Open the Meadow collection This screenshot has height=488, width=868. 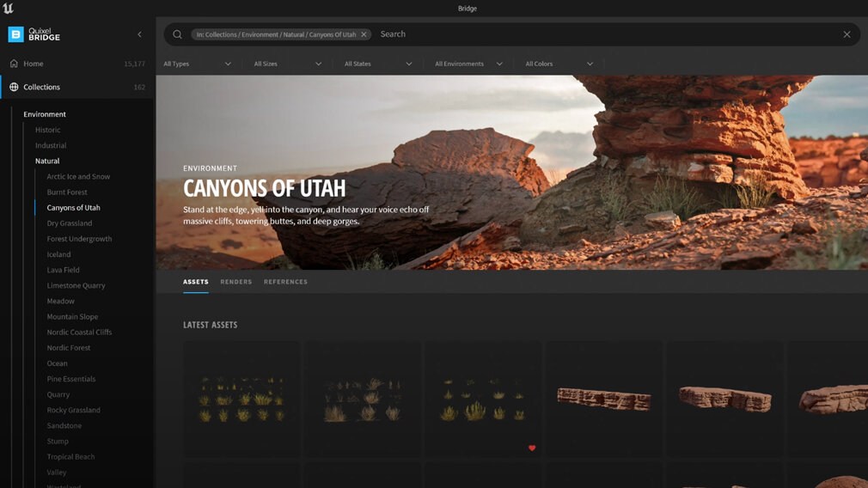(60, 301)
